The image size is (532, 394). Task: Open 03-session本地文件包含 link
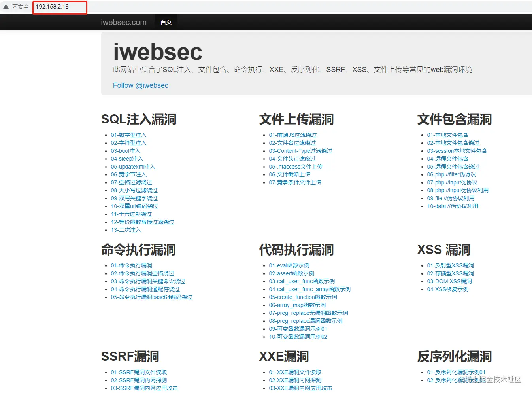pos(457,151)
